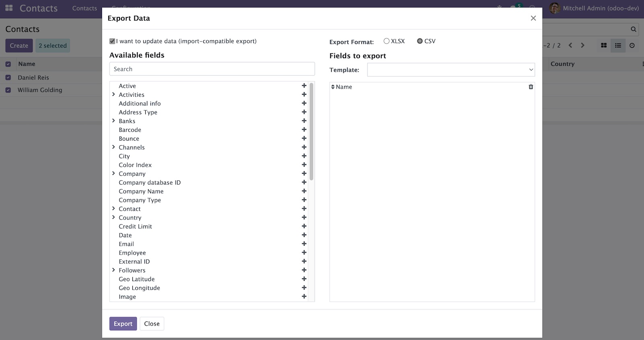Viewport: 644px width, 340px height.
Task: Expand the Country field tree
Action: tap(114, 218)
